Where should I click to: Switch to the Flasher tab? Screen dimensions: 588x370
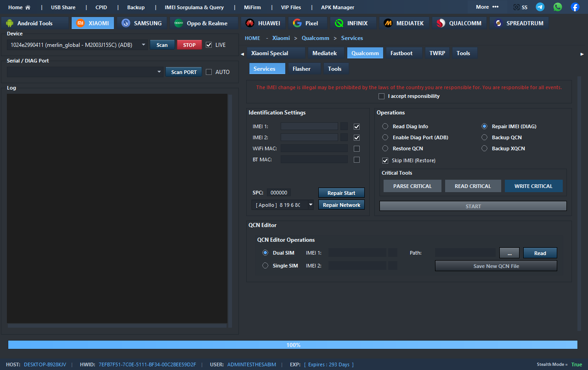pos(301,69)
